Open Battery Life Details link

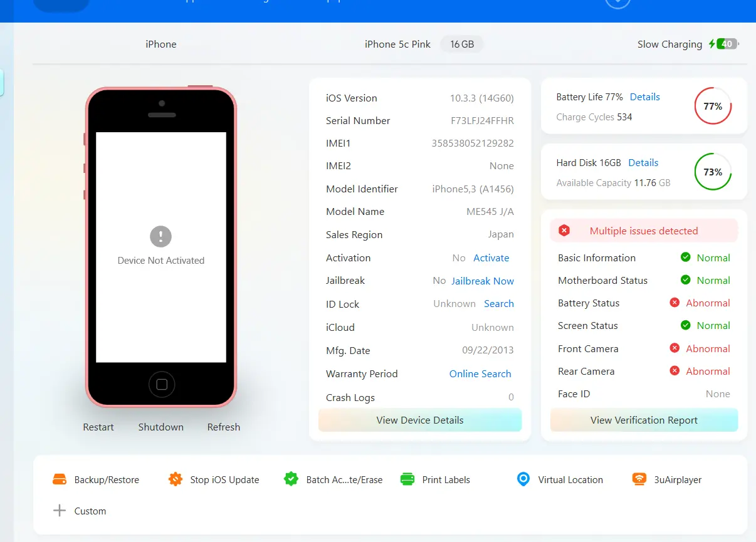pos(645,97)
